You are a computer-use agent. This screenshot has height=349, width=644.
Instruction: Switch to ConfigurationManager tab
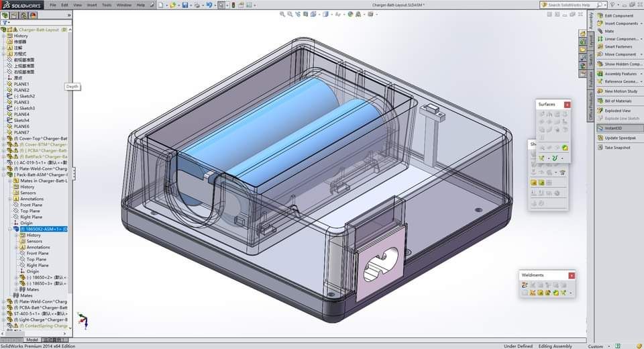(24, 15)
